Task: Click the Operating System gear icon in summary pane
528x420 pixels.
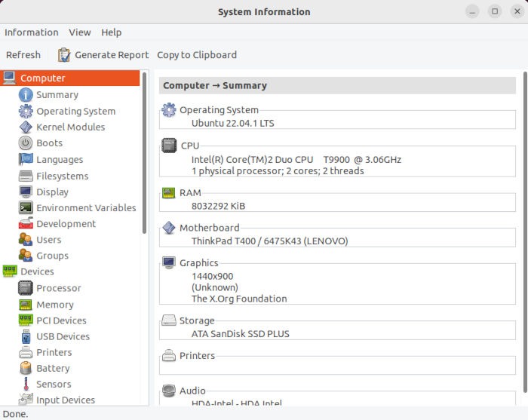Action: click(169, 109)
